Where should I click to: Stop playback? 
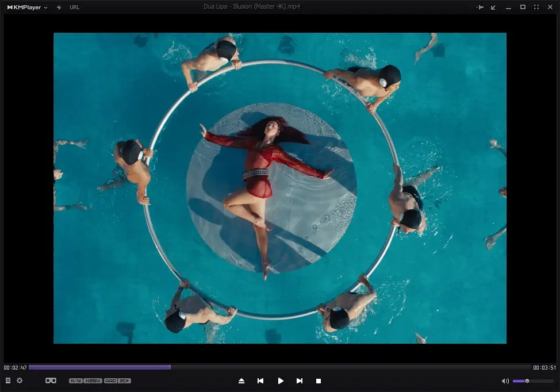pos(319,381)
